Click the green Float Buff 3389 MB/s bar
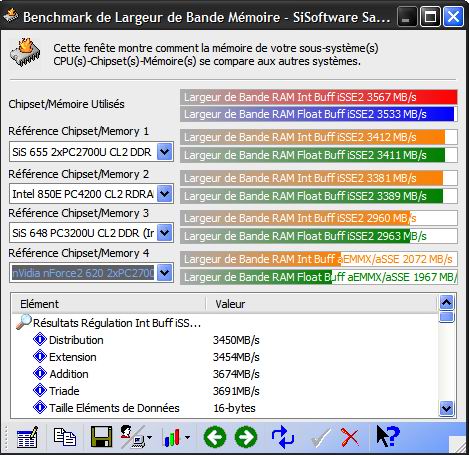This screenshot has height=455, width=469. [319, 196]
